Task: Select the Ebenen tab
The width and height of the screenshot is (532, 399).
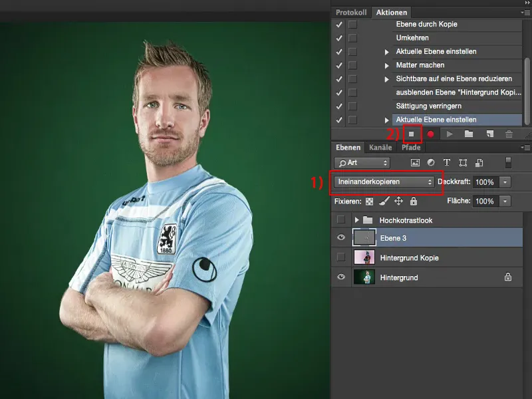Action: (x=348, y=148)
